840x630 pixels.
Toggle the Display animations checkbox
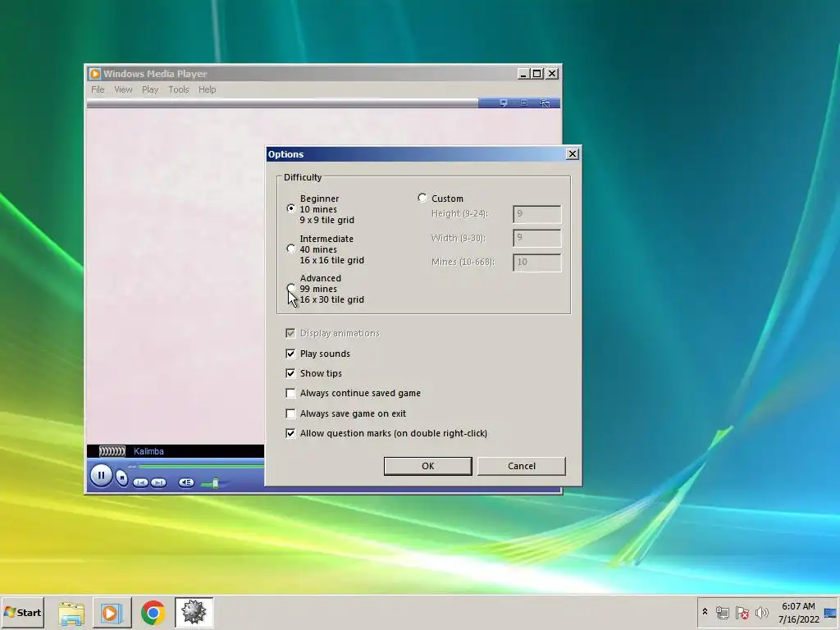click(290, 333)
